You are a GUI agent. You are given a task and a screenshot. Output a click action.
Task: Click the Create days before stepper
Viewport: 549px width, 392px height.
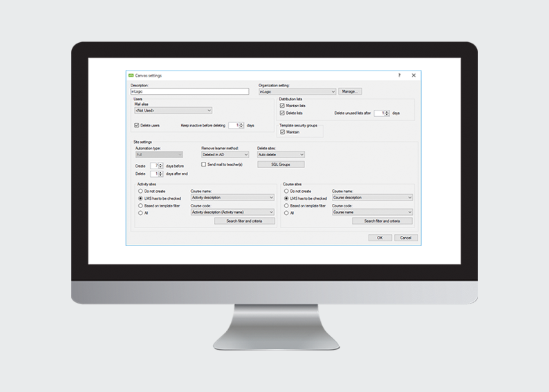pyautogui.click(x=157, y=166)
